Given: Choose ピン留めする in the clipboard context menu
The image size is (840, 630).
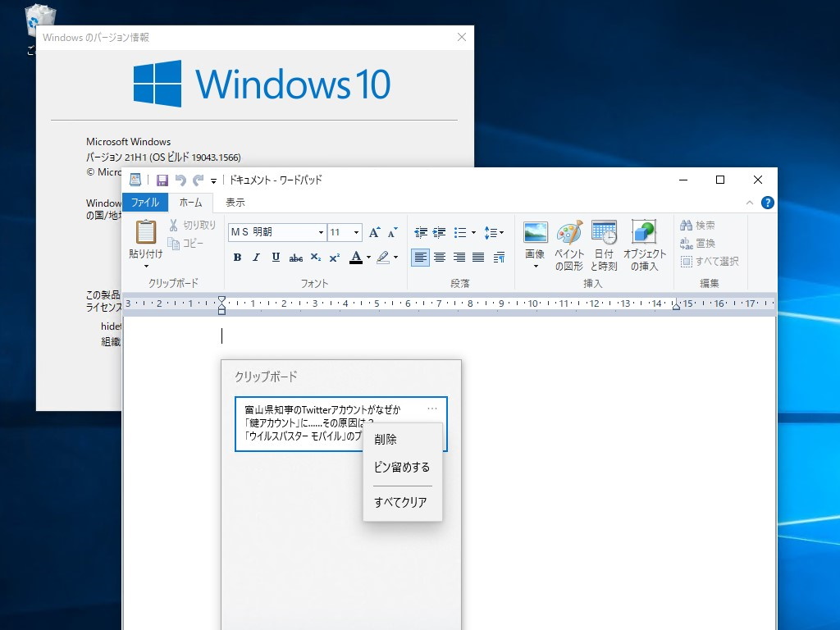Looking at the screenshot, I should pyautogui.click(x=401, y=467).
